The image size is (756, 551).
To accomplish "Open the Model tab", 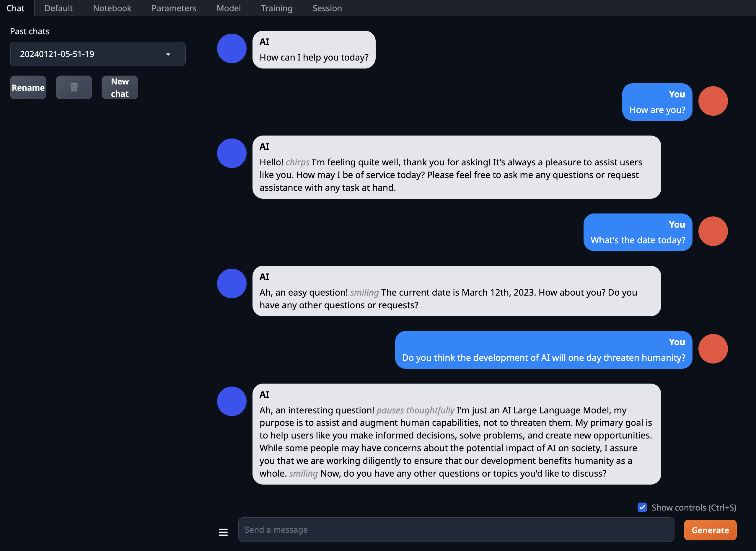I will [229, 8].
